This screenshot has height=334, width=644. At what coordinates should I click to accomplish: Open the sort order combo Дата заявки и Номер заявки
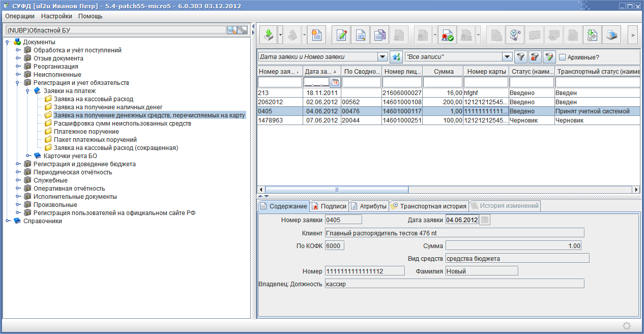[x=383, y=57]
